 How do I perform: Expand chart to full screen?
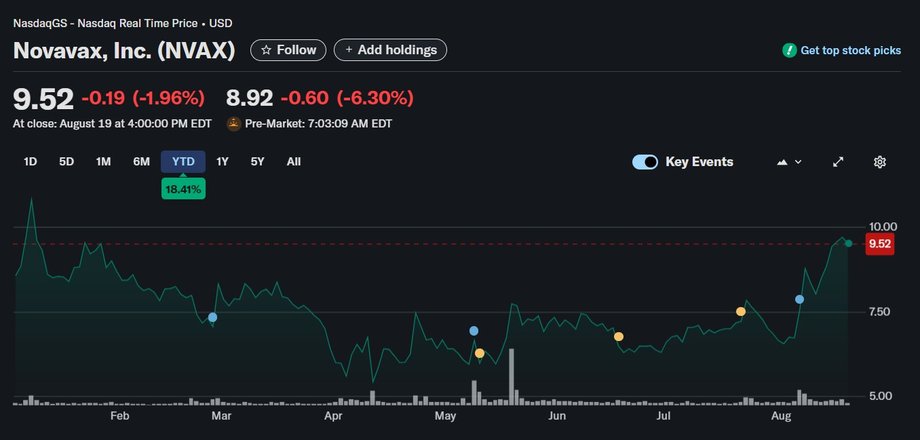pyautogui.click(x=838, y=163)
